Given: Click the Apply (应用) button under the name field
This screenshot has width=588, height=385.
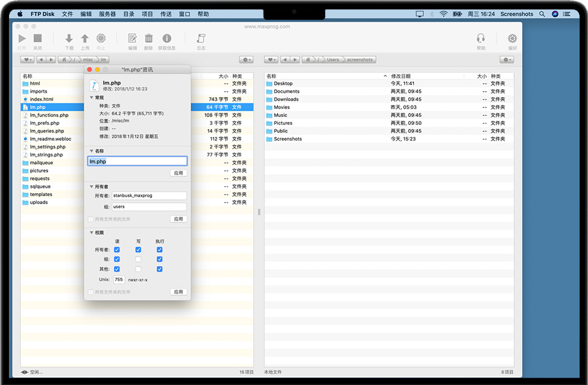Looking at the screenshot, I should click(x=178, y=173).
